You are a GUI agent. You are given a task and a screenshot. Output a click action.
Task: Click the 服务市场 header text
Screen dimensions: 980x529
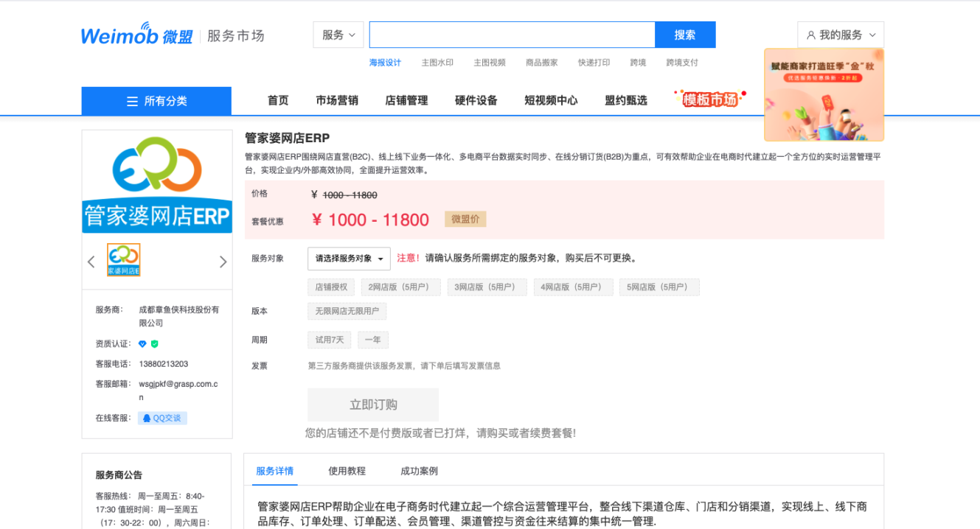point(235,36)
